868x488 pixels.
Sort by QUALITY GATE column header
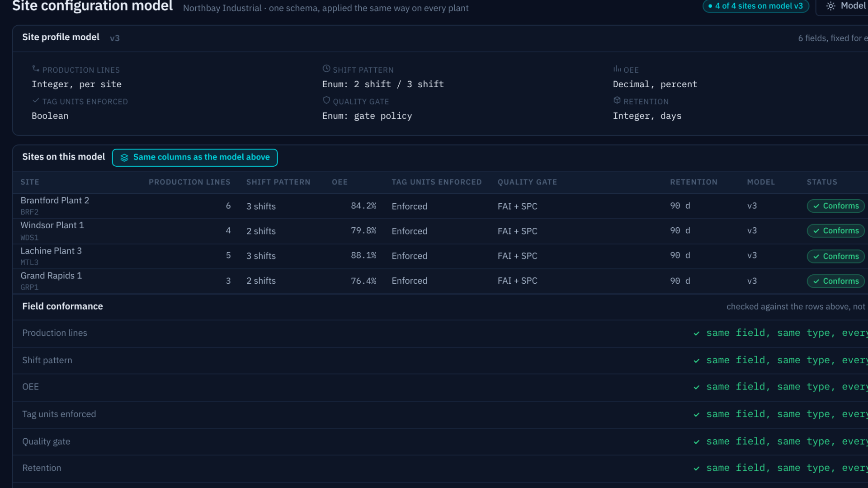click(528, 182)
